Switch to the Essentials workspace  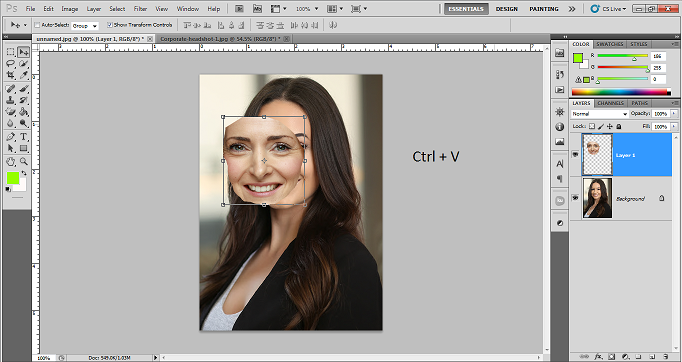coord(466,9)
